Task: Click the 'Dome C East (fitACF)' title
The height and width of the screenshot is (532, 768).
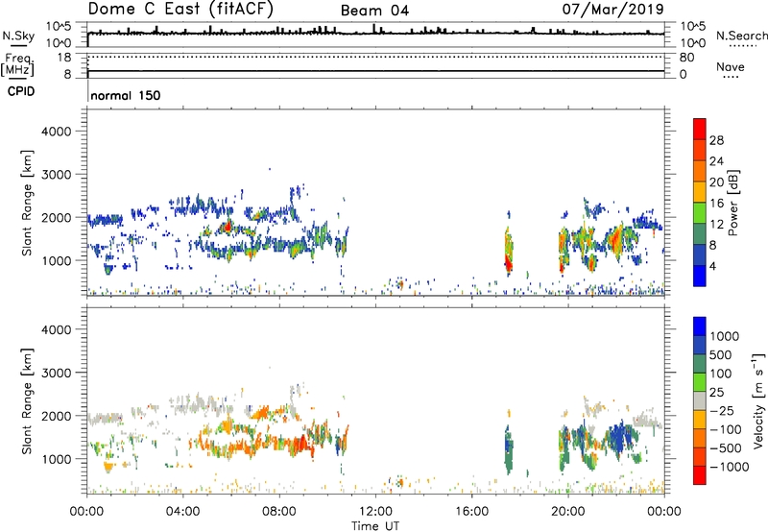Action: pyautogui.click(x=180, y=10)
